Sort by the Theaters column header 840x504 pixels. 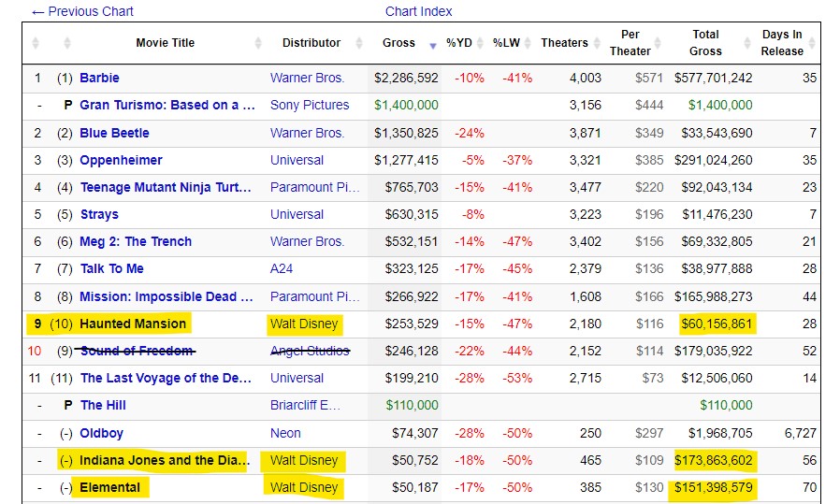click(564, 43)
